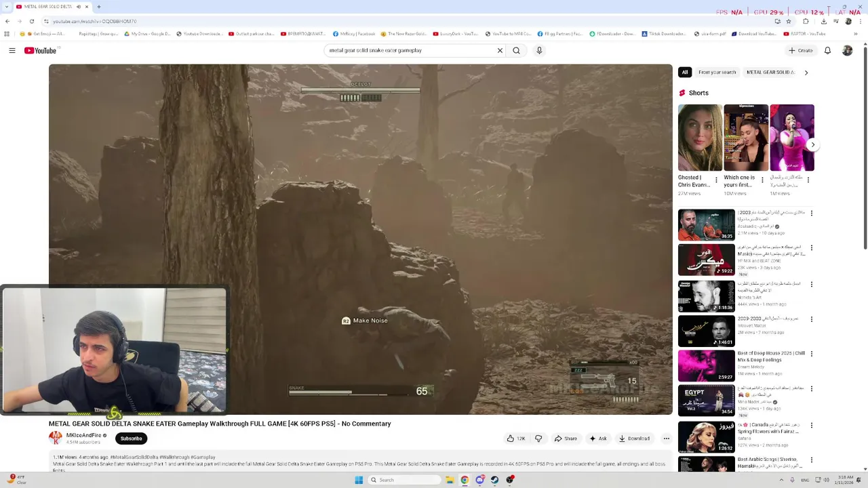The width and height of the screenshot is (868, 488).
Task: Go back in browser history
Action: pyautogui.click(x=7, y=21)
